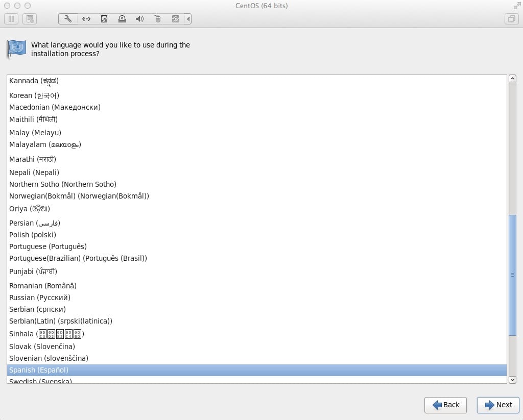Collapse the device toolbar with left arrow
The width and height of the screenshot is (523, 420).
[x=188, y=19]
